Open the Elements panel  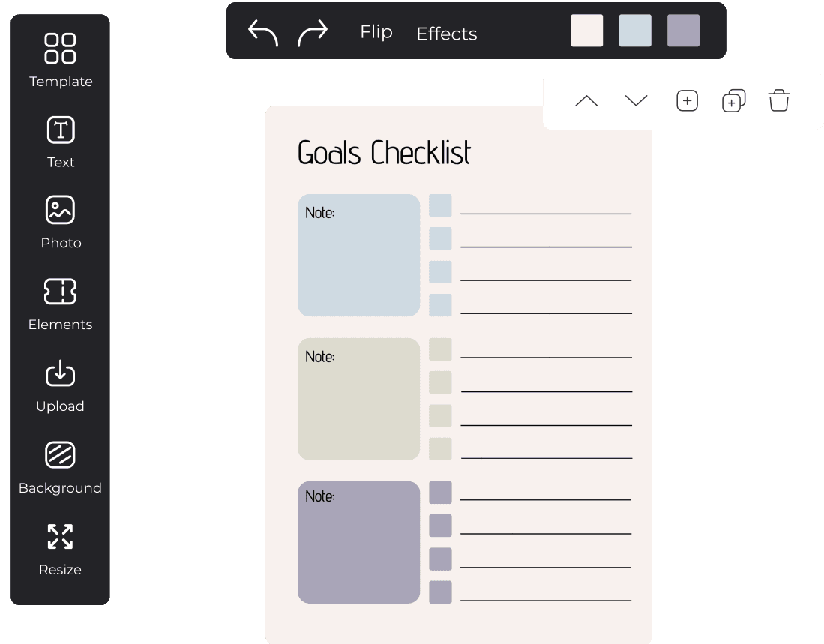pos(61,304)
